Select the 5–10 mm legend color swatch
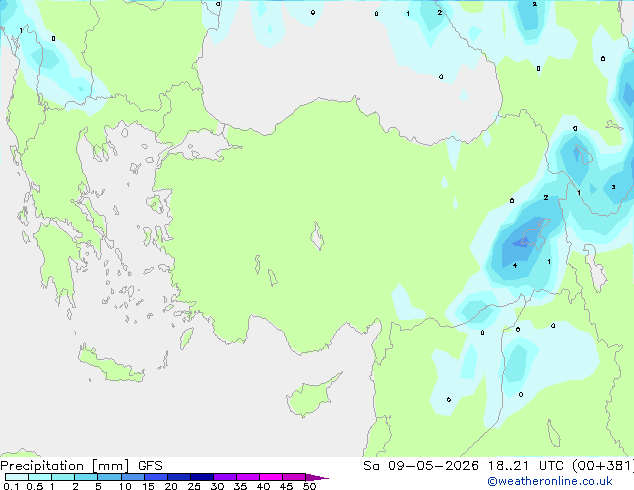 (109, 477)
